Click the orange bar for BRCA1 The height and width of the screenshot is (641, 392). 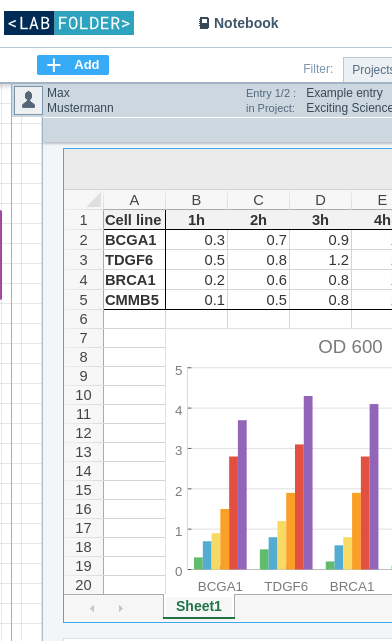pos(356,531)
